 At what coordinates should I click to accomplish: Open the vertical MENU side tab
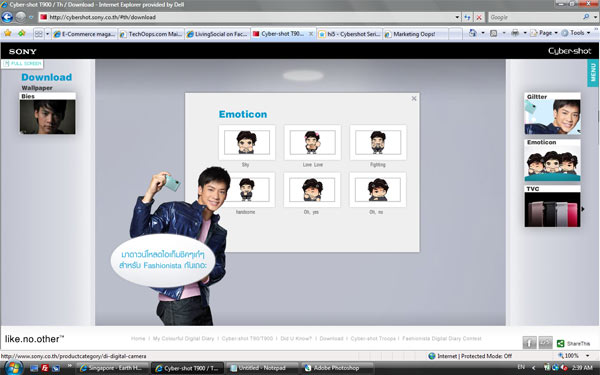click(593, 72)
